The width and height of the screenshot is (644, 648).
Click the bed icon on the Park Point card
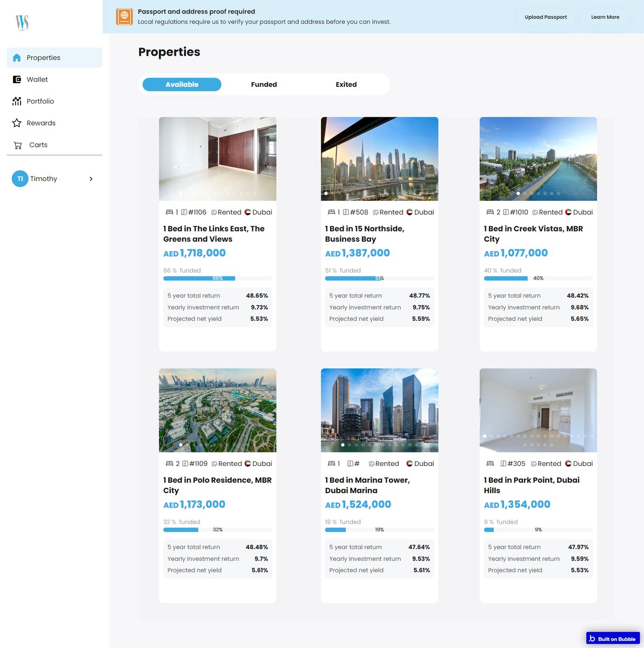490,464
